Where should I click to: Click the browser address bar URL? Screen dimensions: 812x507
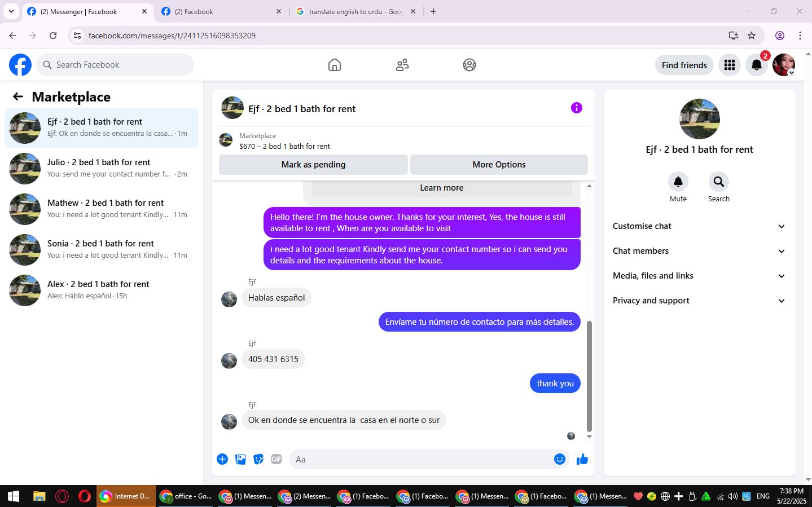click(172, 36)
